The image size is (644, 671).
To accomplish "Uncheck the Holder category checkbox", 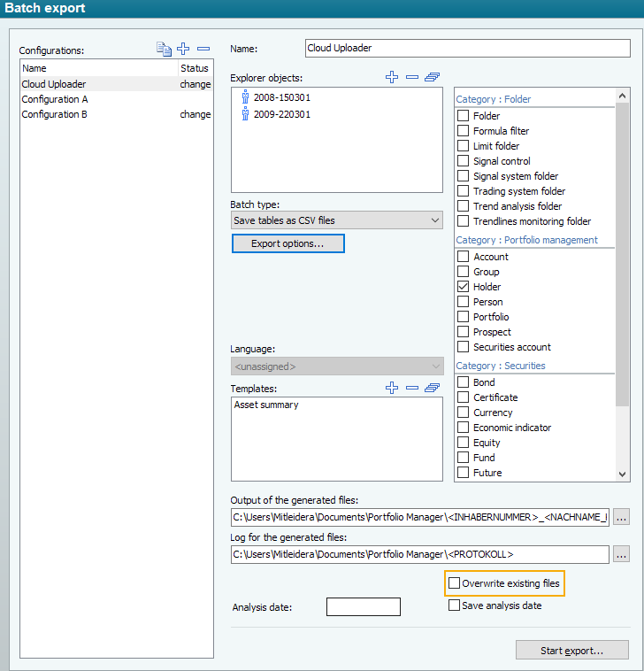I will click(464, 287).
